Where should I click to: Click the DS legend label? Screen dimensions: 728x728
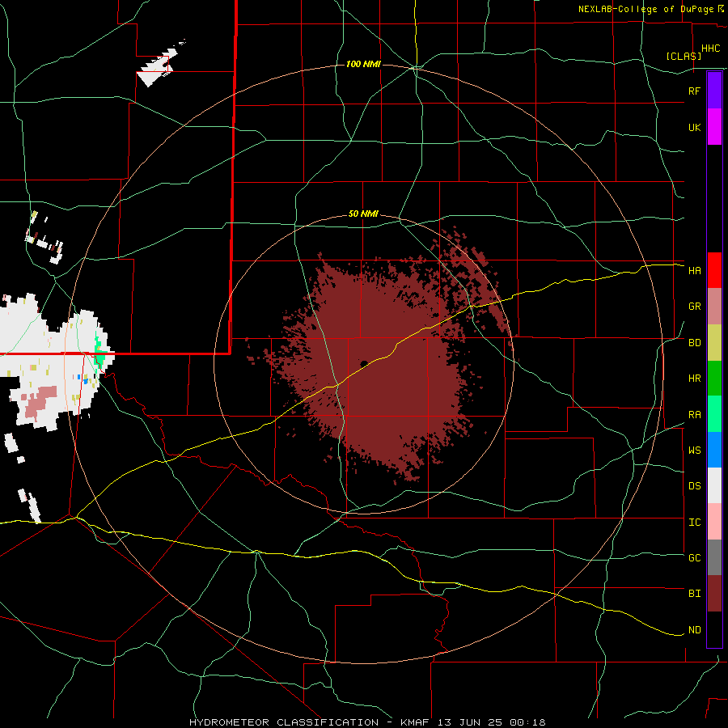[x=694, y=485]
